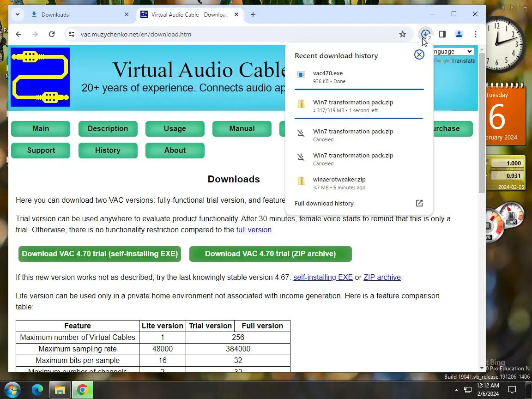Screen dimensions: 532x399
Task: Click ZIP archive link for version 4.67
Action: [382, 277]
